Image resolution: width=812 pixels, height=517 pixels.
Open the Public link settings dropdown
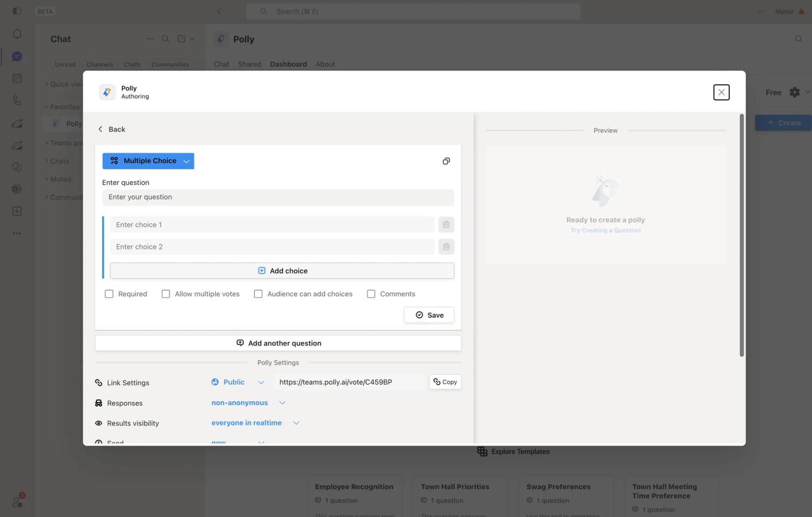click(x=238, y=382)
